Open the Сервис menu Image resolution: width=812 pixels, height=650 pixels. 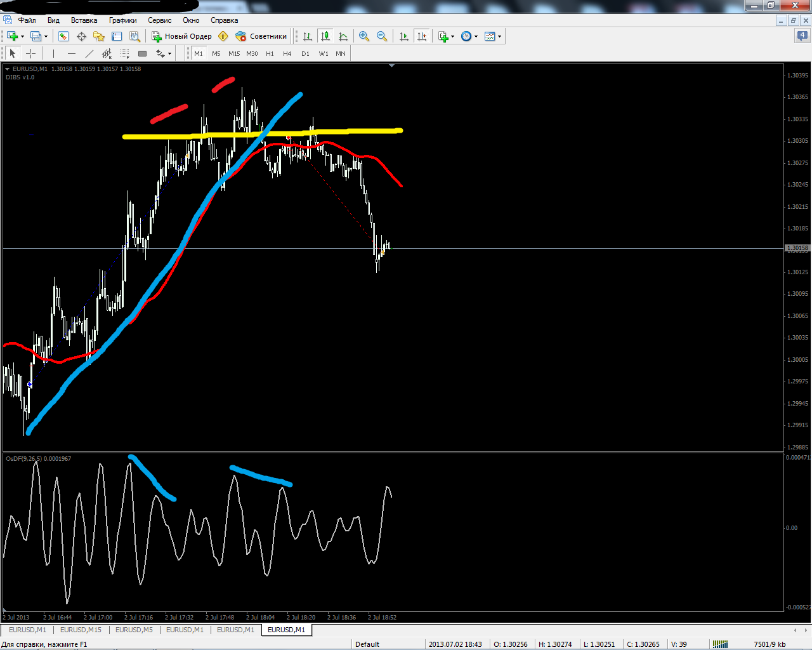[x=160, y=20]
